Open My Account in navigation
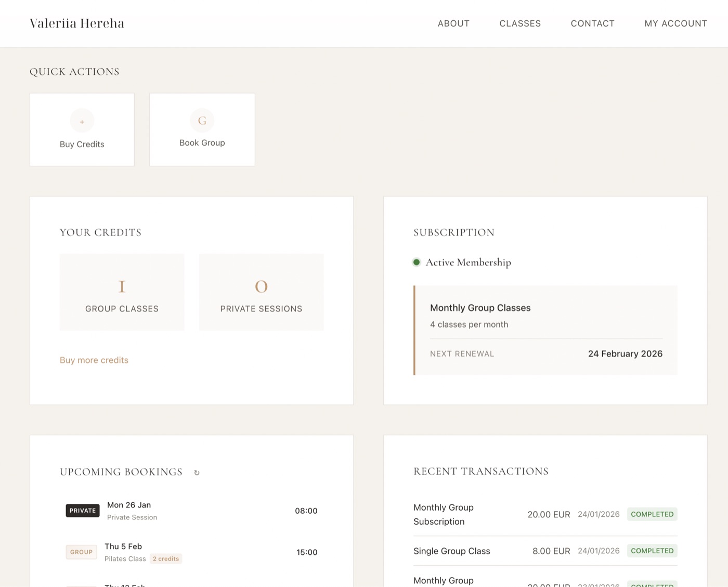Viewport: 728px width, 587px height. click(x=675, y=23)
